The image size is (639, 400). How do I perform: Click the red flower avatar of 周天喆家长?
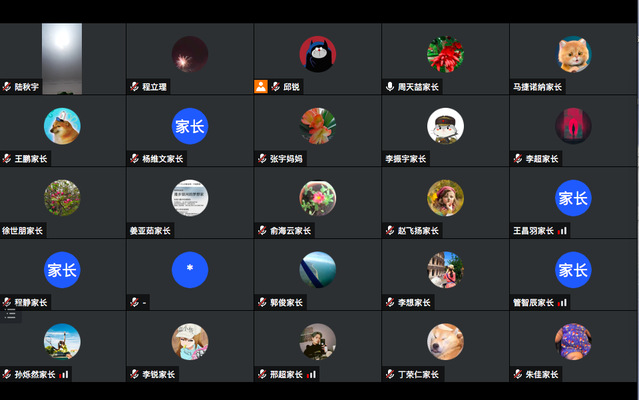[x=445, y=54]
